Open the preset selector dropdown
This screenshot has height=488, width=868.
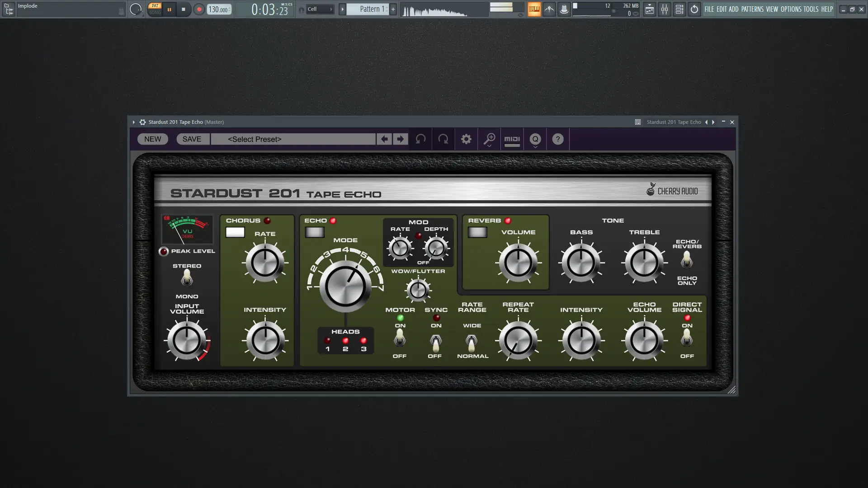point(293,139)
